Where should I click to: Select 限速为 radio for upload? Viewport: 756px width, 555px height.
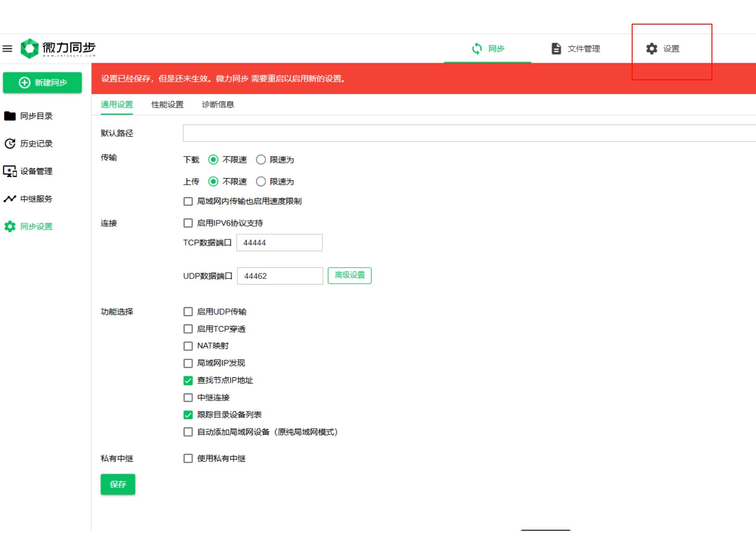click(261, 181)
